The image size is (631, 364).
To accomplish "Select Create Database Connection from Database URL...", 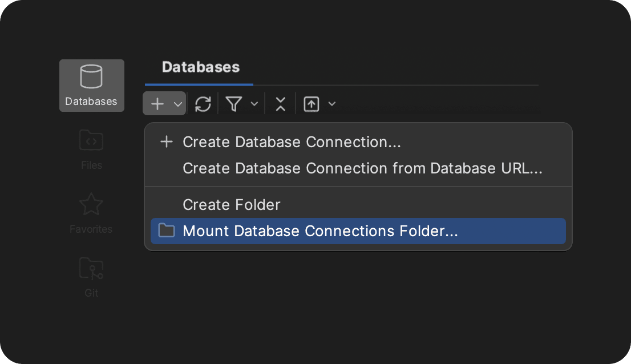I will click(x=362, y=168).
